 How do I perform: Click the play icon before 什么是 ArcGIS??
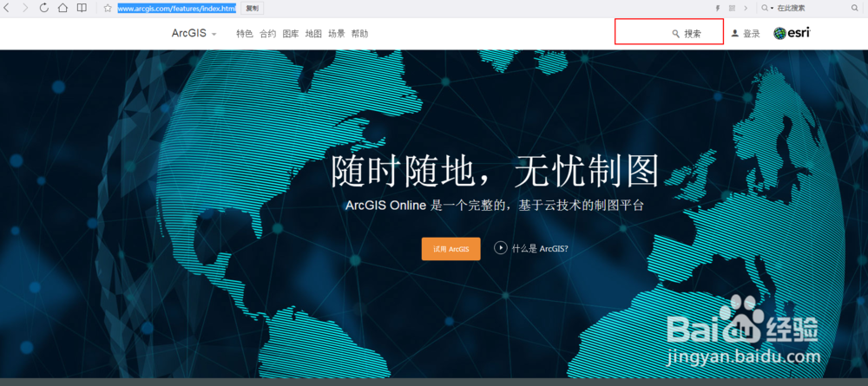point(501,248)
